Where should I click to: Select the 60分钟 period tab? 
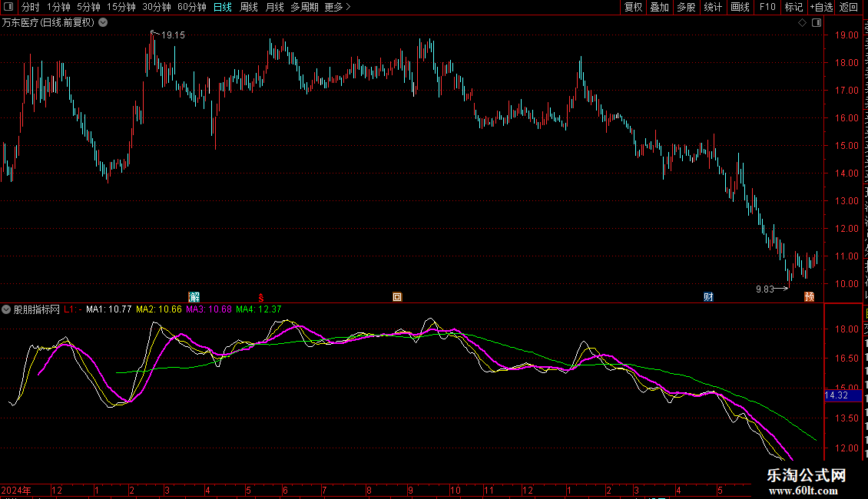click(191, 7)
